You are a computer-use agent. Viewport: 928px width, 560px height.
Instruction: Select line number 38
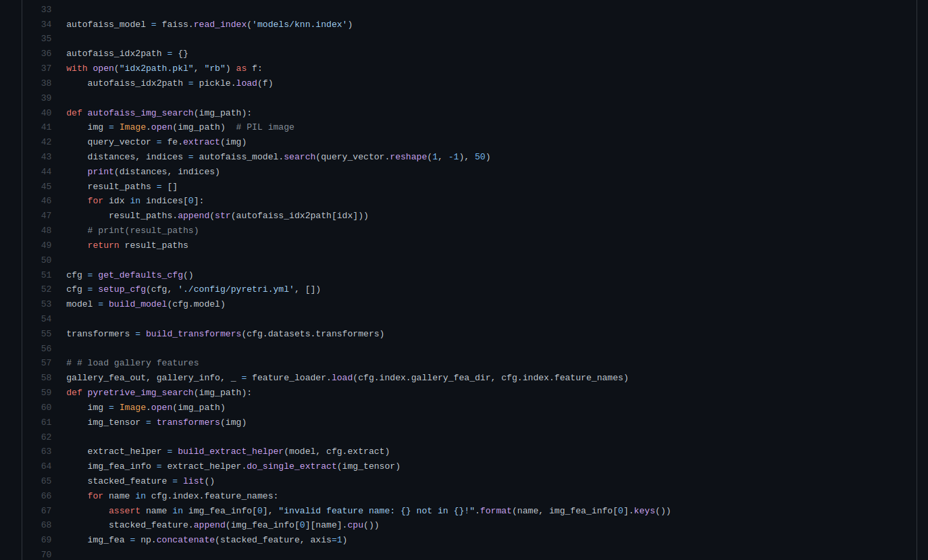[x=46, y=83]
